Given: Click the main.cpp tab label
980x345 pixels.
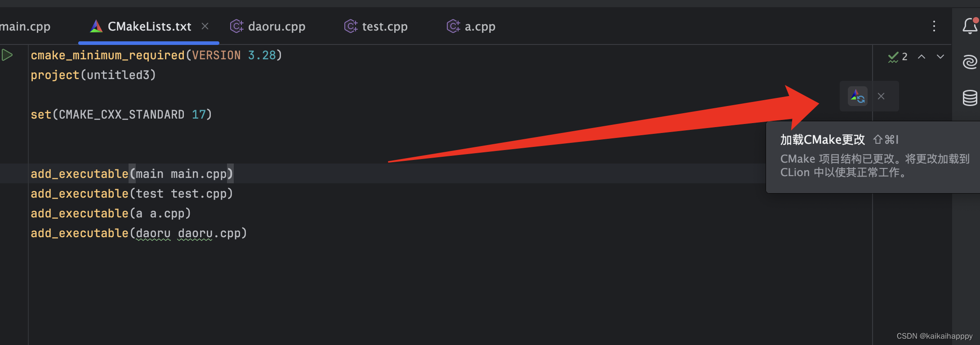Looking at the screenshot, I should [x=25, y=26].
